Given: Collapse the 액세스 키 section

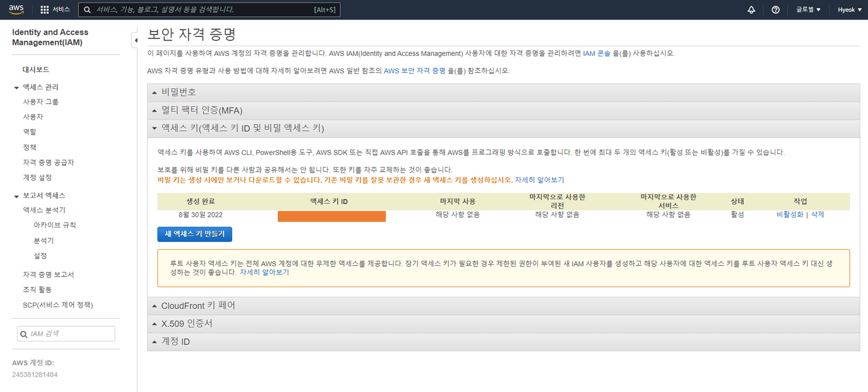Looking at the screenshot, I should pos(503,128).
